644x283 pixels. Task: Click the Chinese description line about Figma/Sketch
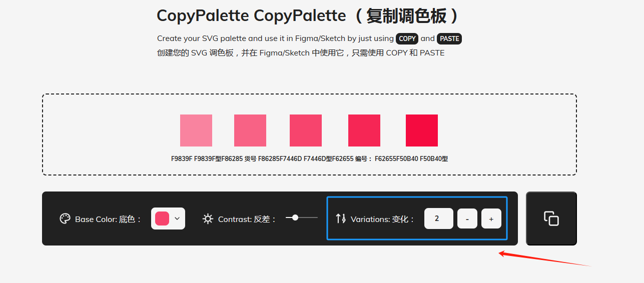(301, 53)
